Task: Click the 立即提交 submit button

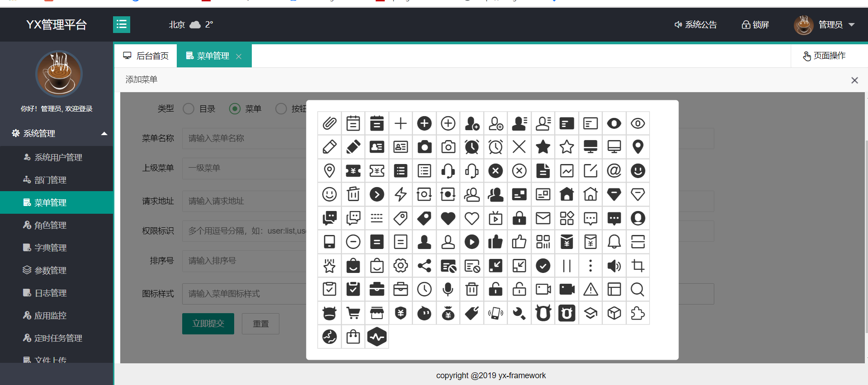Action: click(208, 324)
